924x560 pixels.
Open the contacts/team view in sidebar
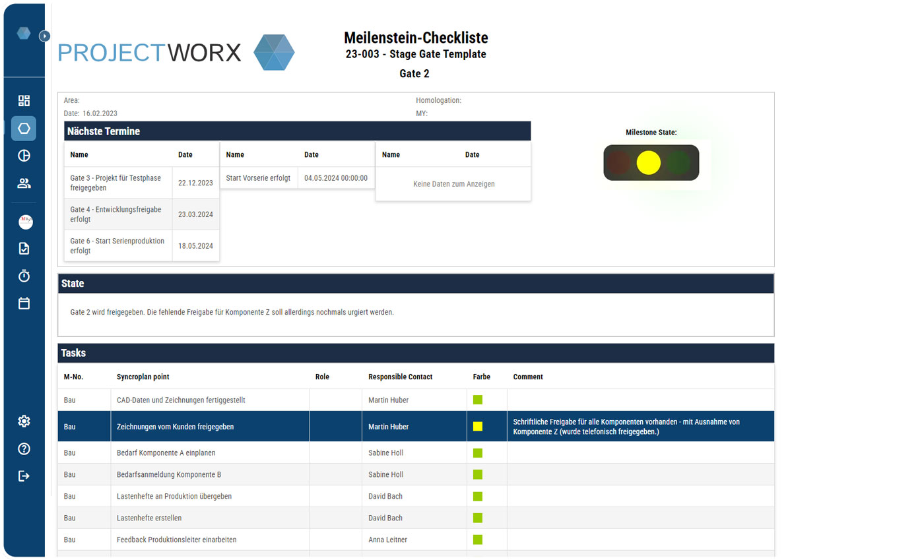[x=24, y=183]
